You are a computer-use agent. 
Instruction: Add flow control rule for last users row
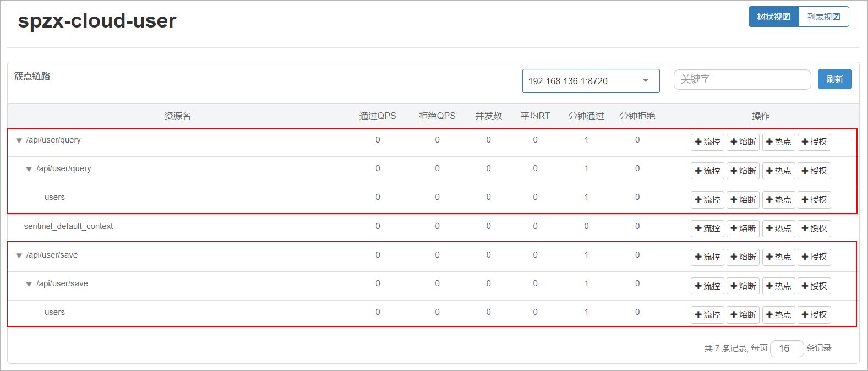[707, 315]
